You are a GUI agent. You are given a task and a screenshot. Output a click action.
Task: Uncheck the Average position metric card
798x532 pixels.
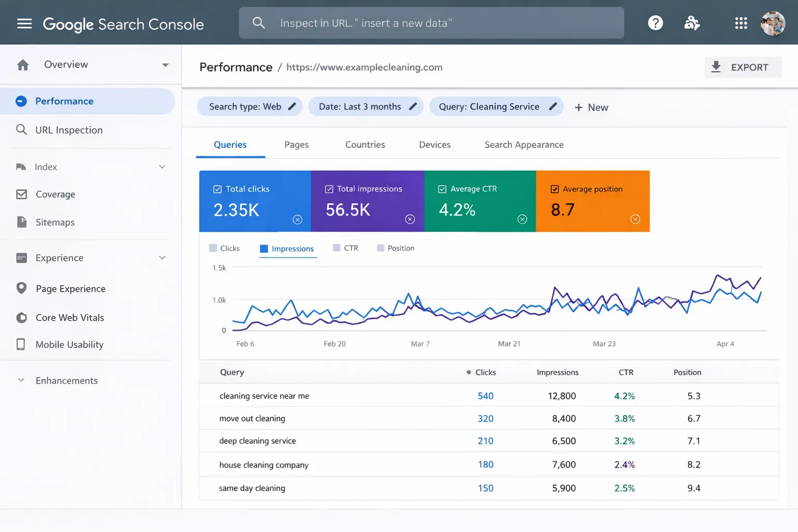(x=555, y=189)
